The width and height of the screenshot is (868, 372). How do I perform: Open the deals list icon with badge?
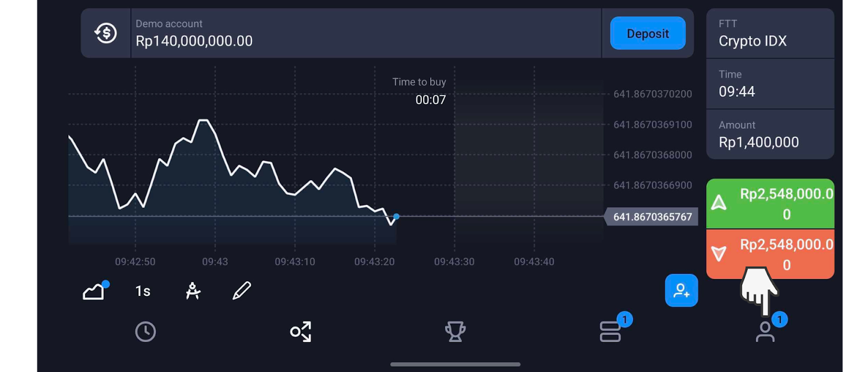point(611,332)
